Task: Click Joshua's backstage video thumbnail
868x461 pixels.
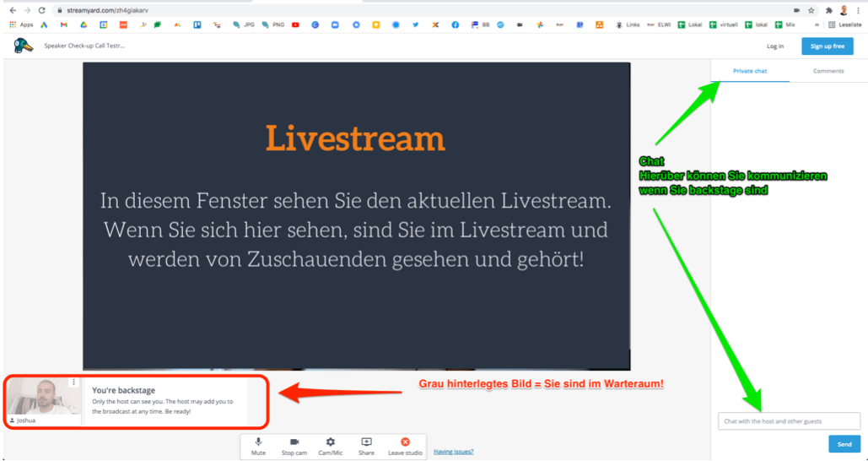Action: (42, 401)
